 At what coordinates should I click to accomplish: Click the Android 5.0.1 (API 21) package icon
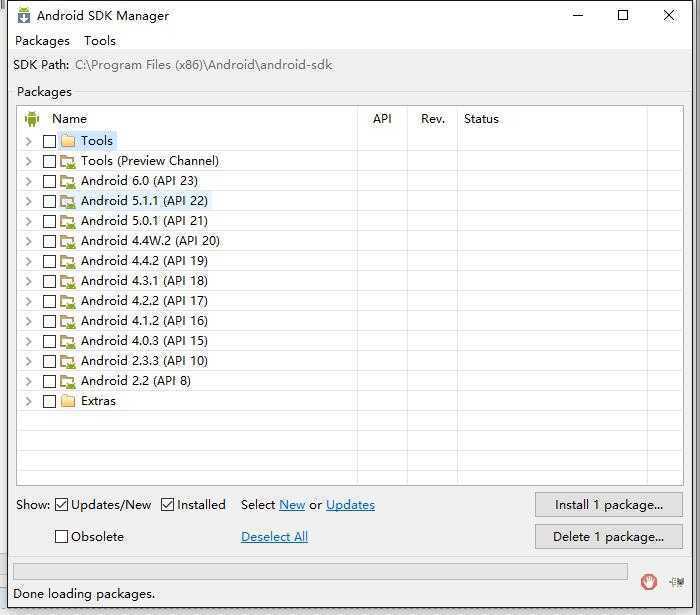(x=68, y=221)
